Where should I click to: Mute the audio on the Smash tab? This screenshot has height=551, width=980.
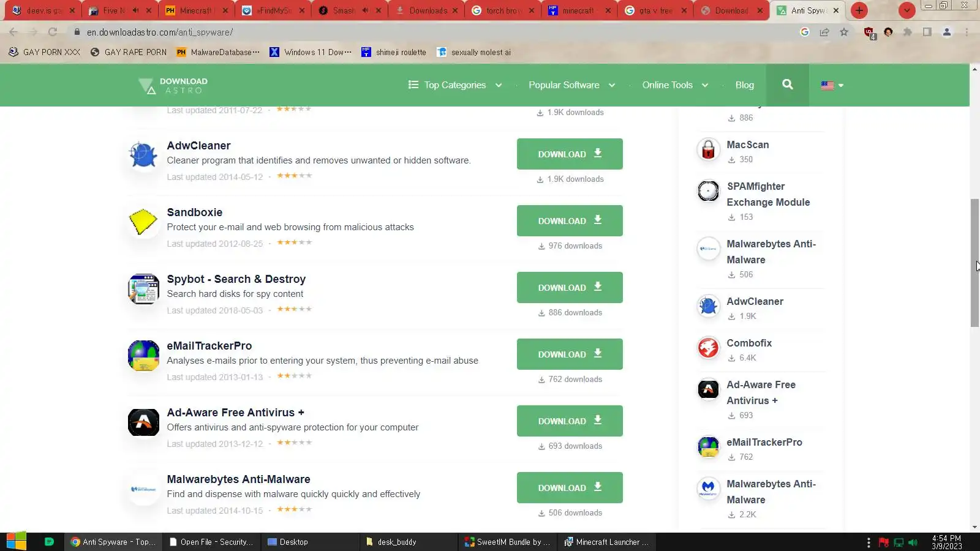tap(365, 10)
